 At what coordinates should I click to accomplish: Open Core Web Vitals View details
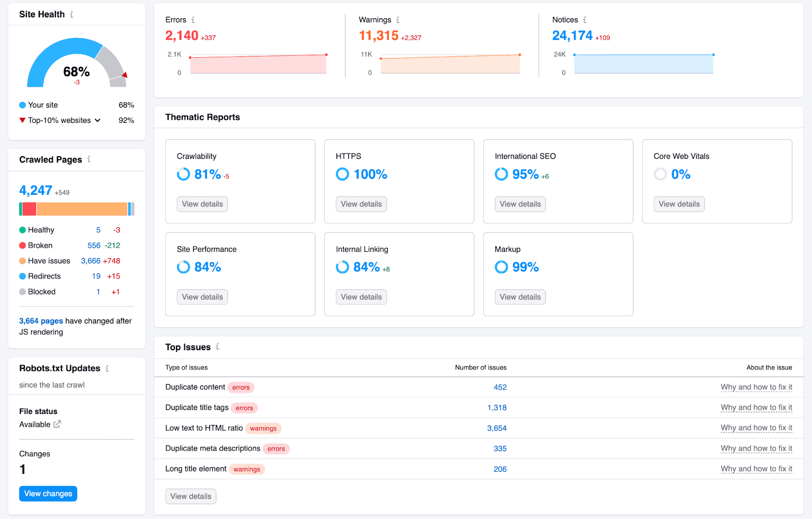(x=679, y=204)
